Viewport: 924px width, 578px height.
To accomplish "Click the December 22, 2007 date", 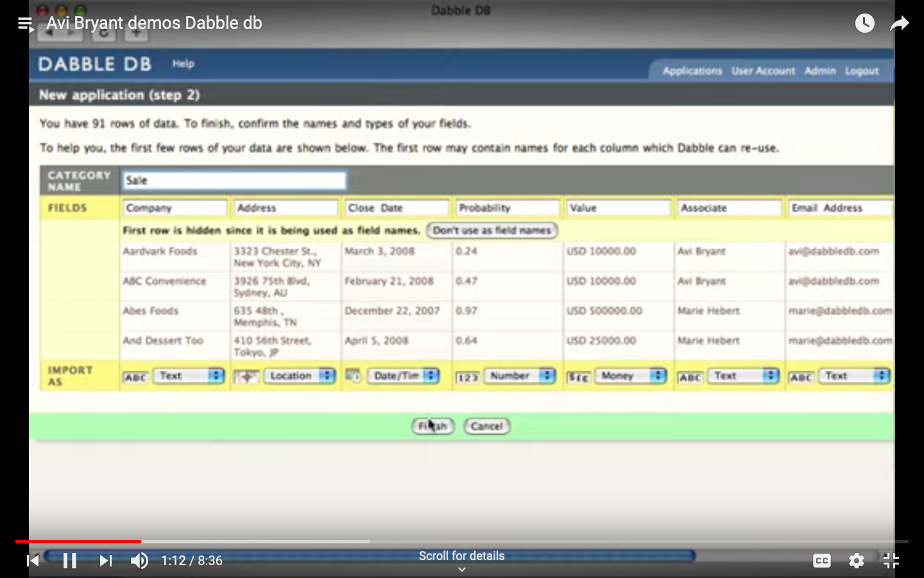I will (x=392, y=311).
